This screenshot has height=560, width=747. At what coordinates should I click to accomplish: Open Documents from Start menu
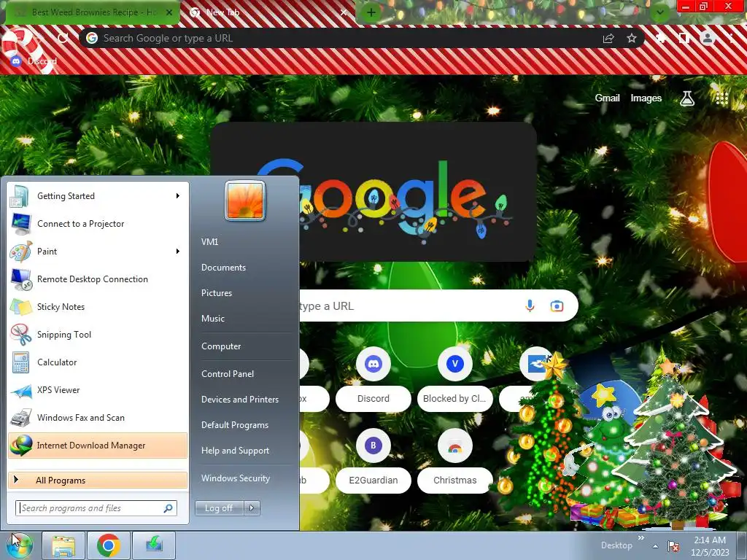[x=223, y=268]
